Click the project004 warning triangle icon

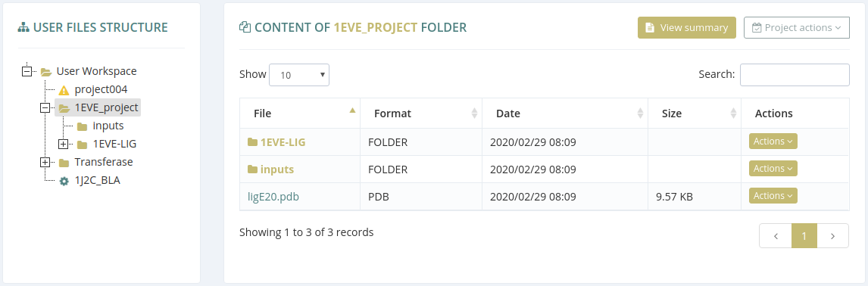point(64,89)
